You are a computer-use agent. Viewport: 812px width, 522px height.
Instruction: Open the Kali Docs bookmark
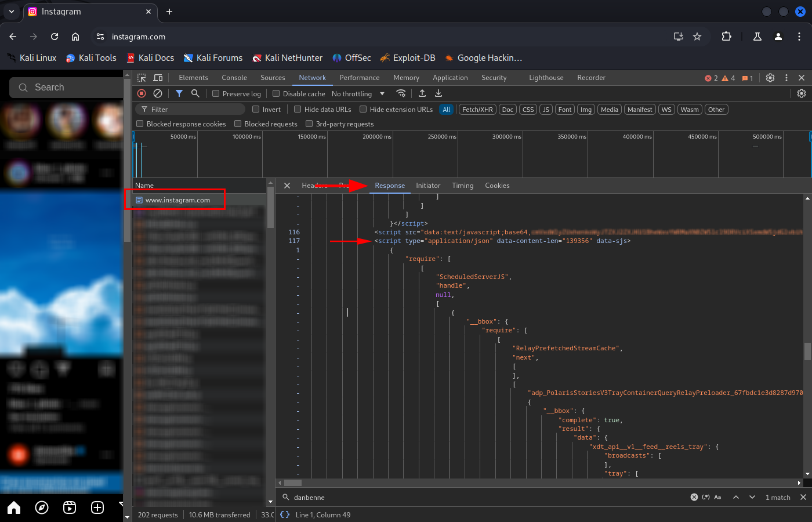(x=150, y=58)
